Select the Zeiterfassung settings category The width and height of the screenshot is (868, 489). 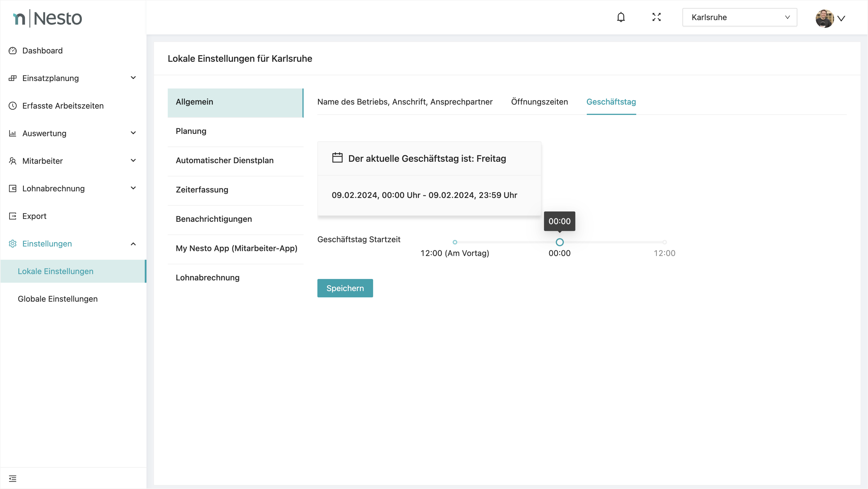pos(202,190)
